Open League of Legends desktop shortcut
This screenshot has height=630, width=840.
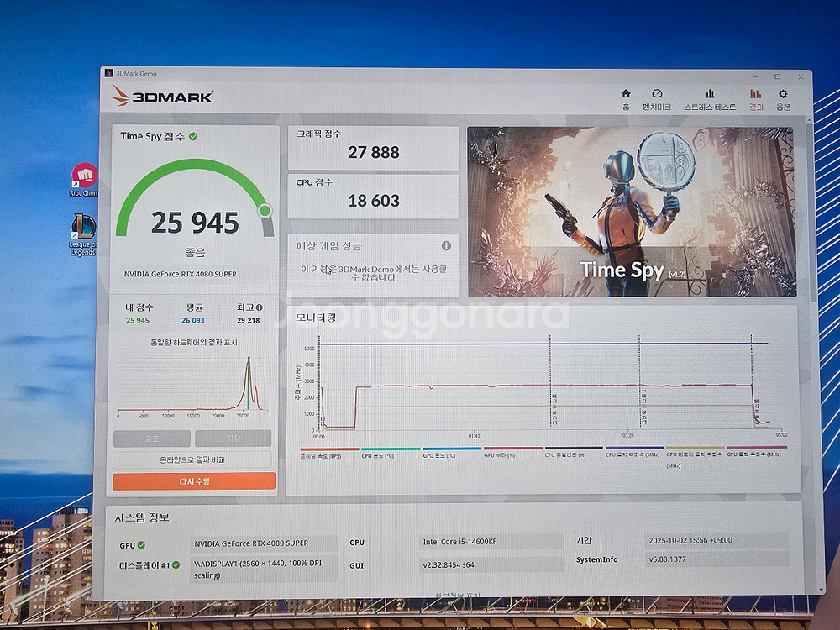tap(84, 233)
